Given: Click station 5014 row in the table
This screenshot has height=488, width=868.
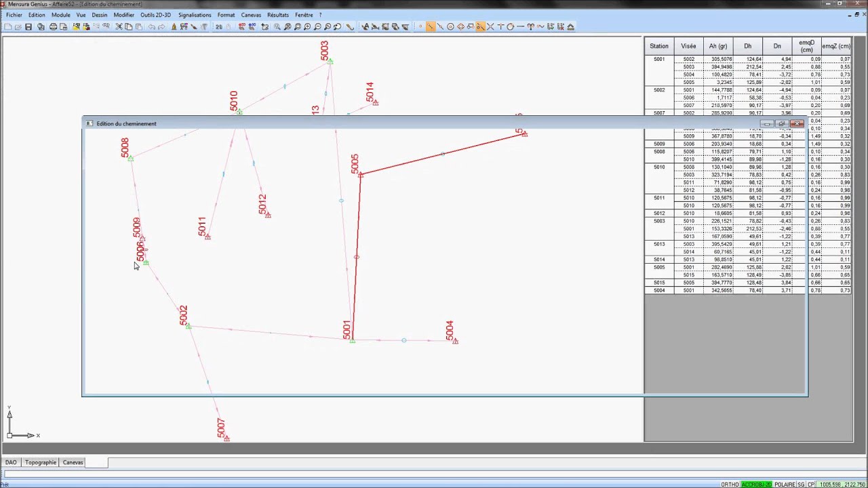Looking at the screenshot, I should pos(659,260).
